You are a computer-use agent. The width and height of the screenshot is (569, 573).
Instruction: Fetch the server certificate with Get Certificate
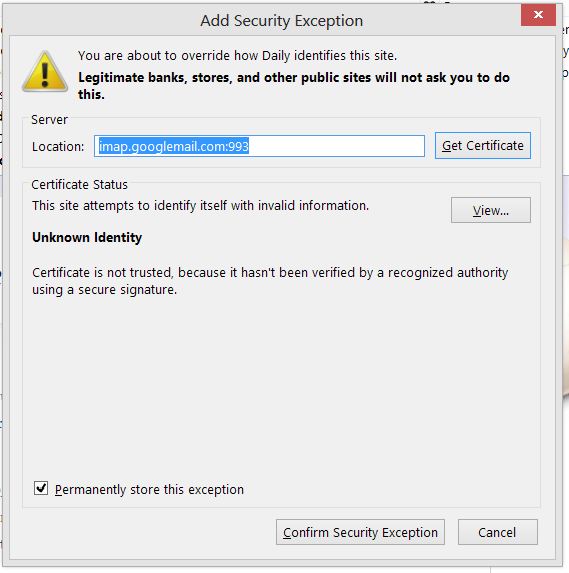tap(483, 145)
